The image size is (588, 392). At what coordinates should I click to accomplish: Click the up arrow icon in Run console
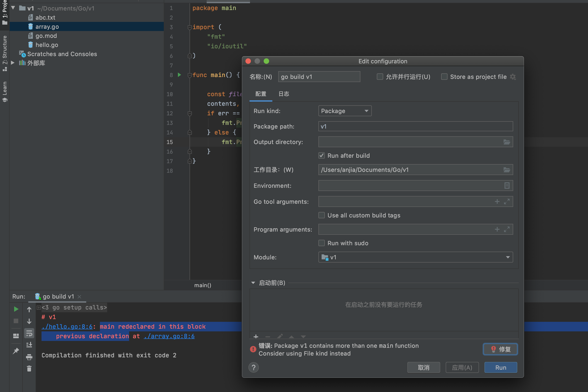click(29, 309)
